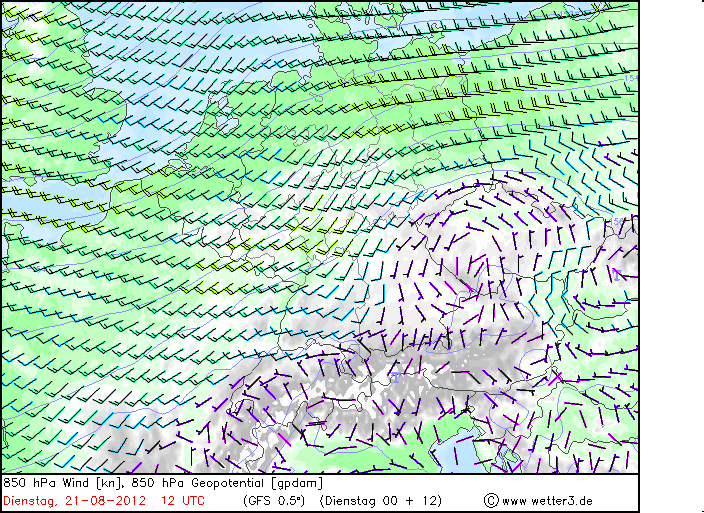
Task: Click the blank white margin right of map
Action: click(x=671, y=250)
